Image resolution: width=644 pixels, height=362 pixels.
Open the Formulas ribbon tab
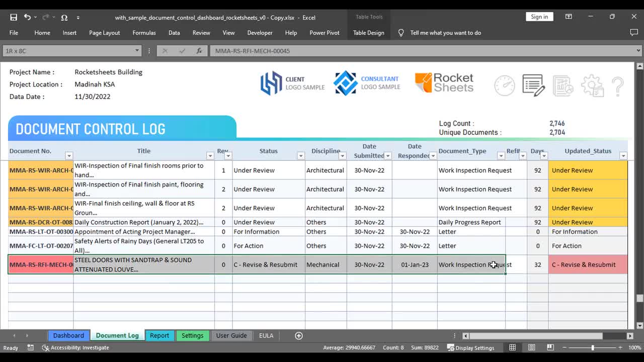[144, 33]
